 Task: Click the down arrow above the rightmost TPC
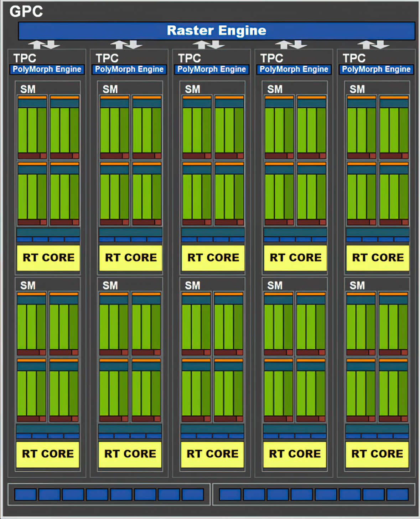click(x=381, y=45)
